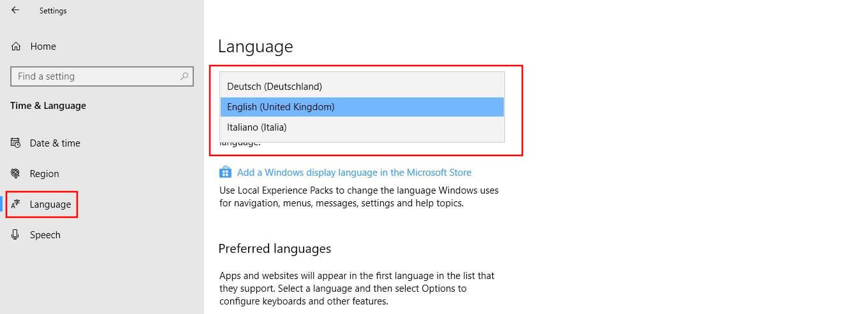Focus the Find a setting search field
868x314 pixels.
[x=101, y=76]
